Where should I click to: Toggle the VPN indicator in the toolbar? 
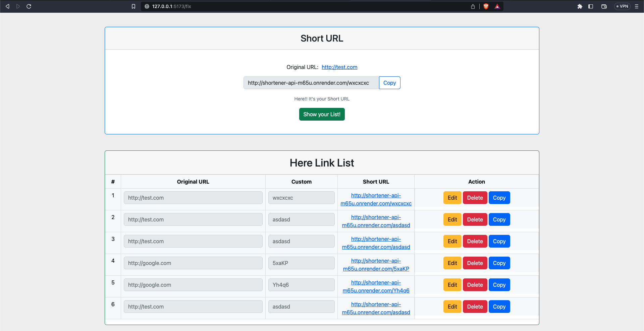click(x=622, y=6)
